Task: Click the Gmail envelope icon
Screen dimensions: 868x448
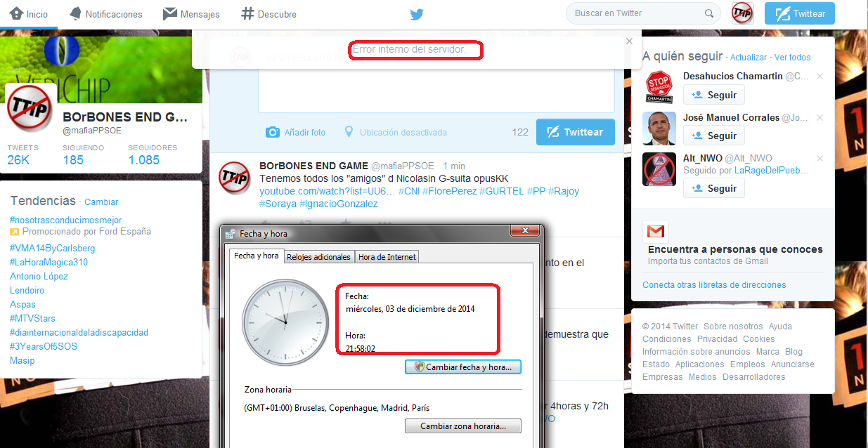Action: [656, 232]
